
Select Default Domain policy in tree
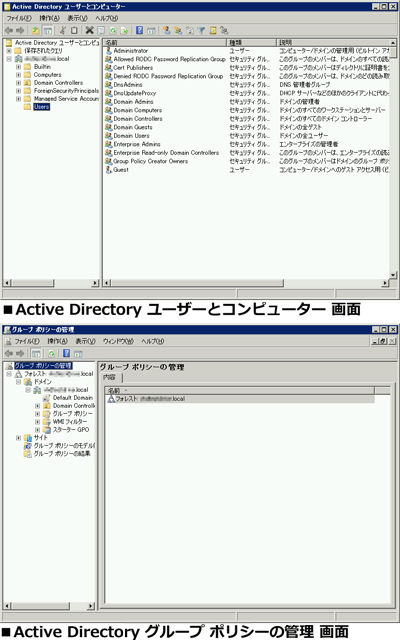[x=73, y=398]
